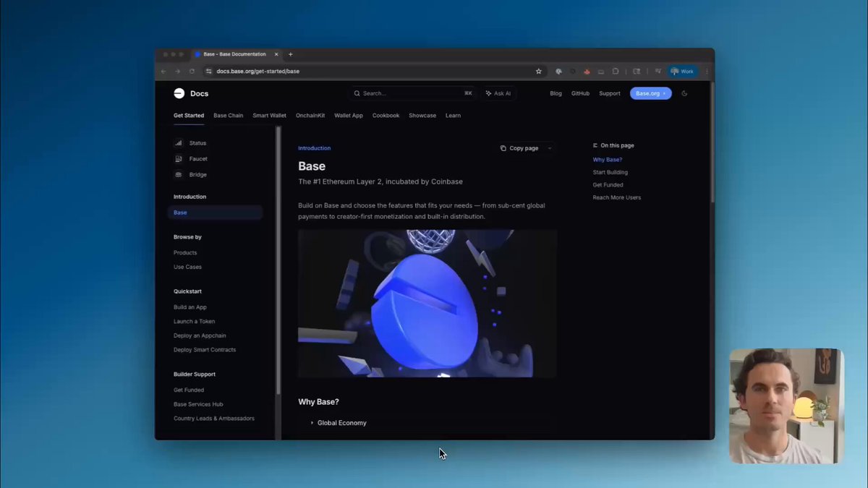The width and height of the screenshot is (868, 488).
Task: Go forward in browser history
Action: click(x=177, y=72)
